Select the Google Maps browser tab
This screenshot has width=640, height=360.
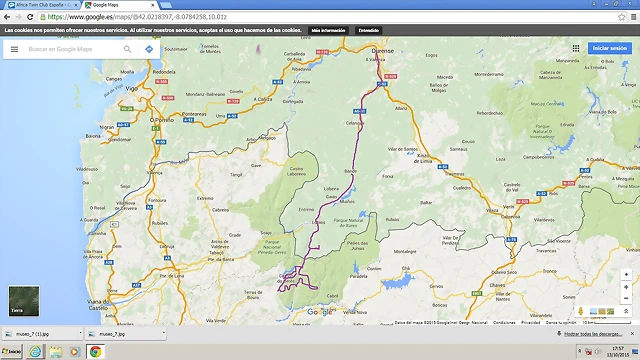119,5
